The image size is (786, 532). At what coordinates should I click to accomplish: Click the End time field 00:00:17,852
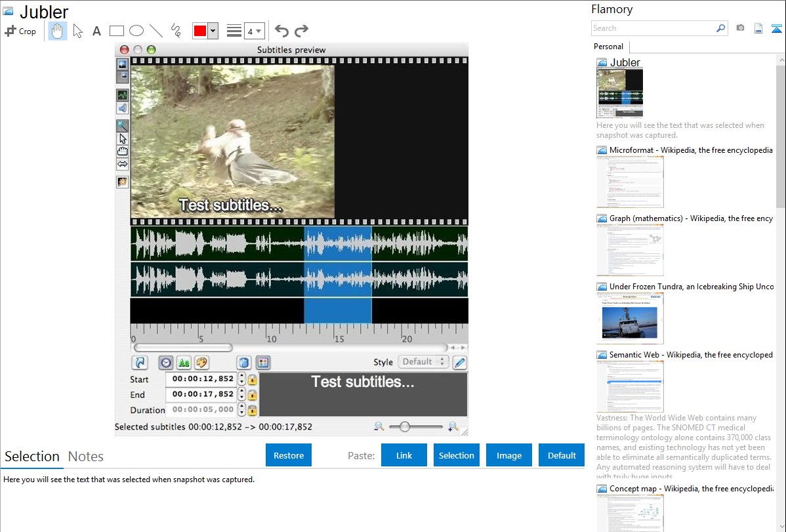pyautogui.click(x=201, y=394)
